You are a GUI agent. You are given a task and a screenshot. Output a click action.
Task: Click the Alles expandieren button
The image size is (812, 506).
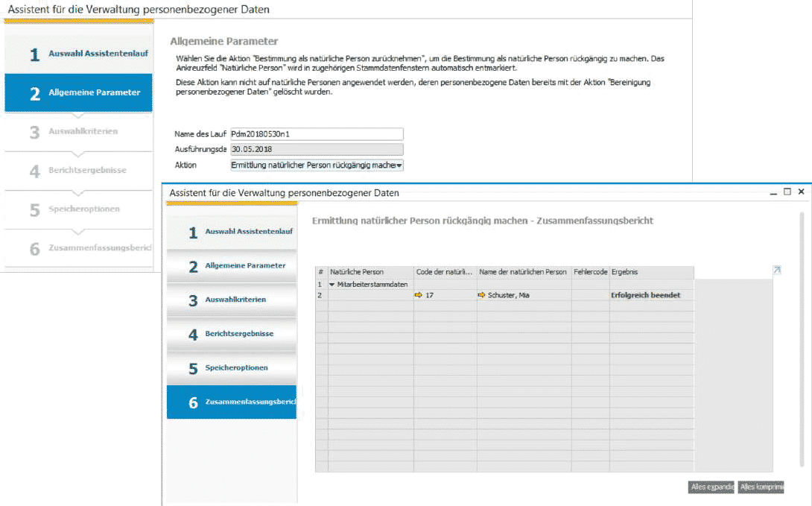pos(711,487)
